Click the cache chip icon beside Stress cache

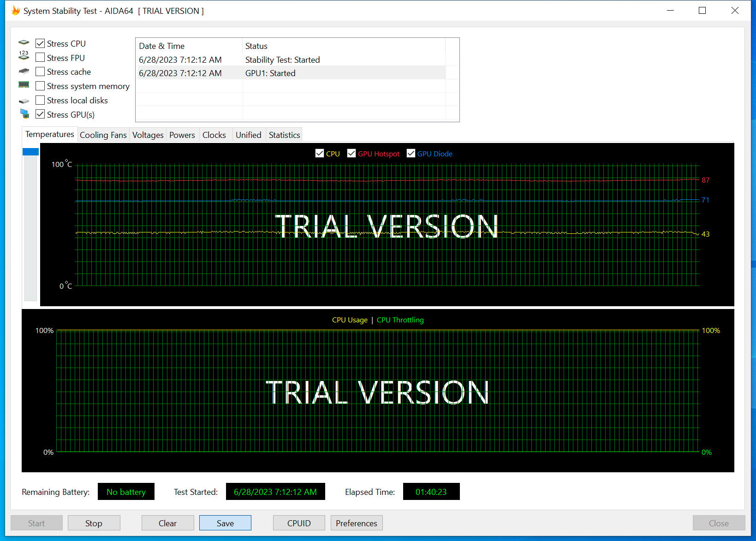pyautogui.click(x=24, y=71)
